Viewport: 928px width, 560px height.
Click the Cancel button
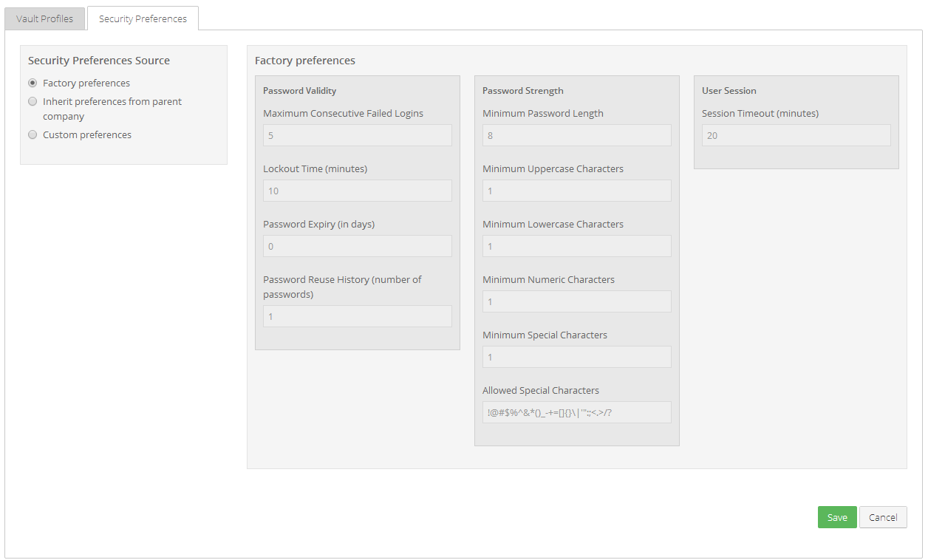tap(883, 517)
